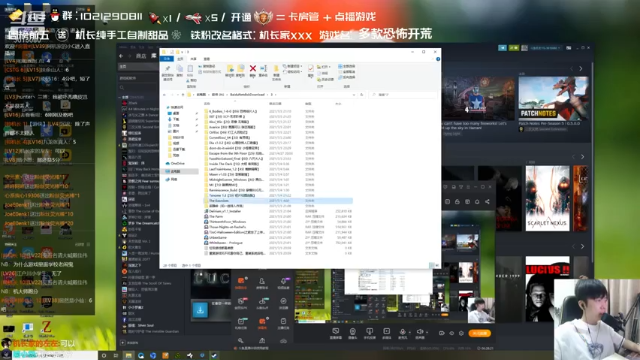Expand the address bar history dropdown
This screenshot has width=640, height=360.
click(x=354, y=95)
